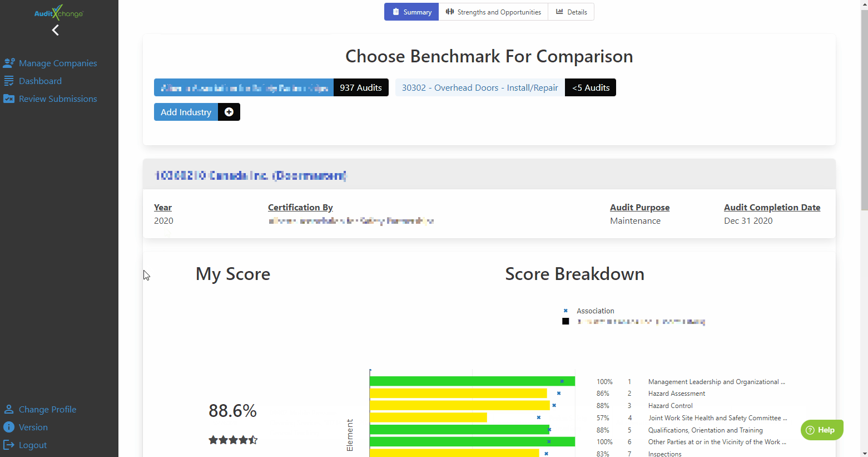
Task: Open Change Profile
Action: click(47, 409)
